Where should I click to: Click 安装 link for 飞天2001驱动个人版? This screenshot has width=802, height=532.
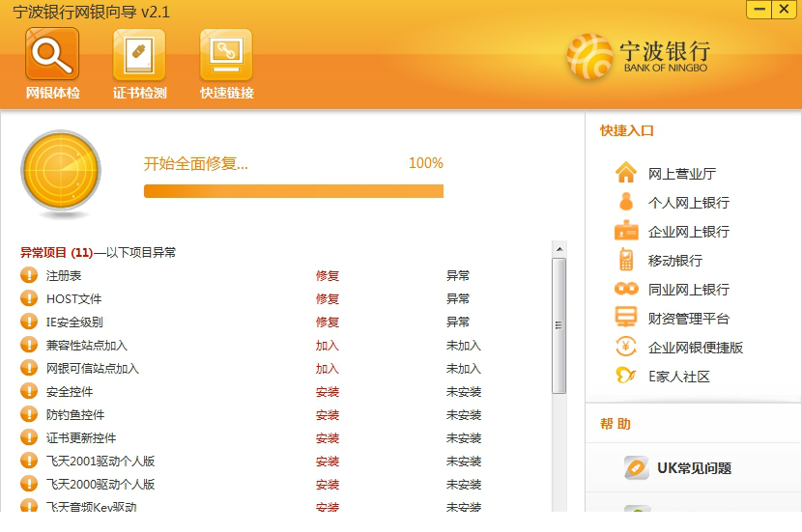click(x=328, y=462)
